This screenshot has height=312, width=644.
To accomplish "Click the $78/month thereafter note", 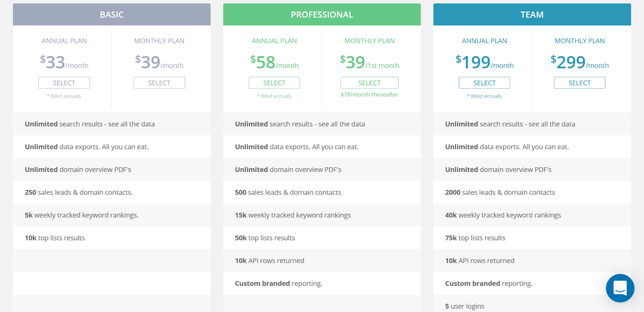I will coord(369,95).
